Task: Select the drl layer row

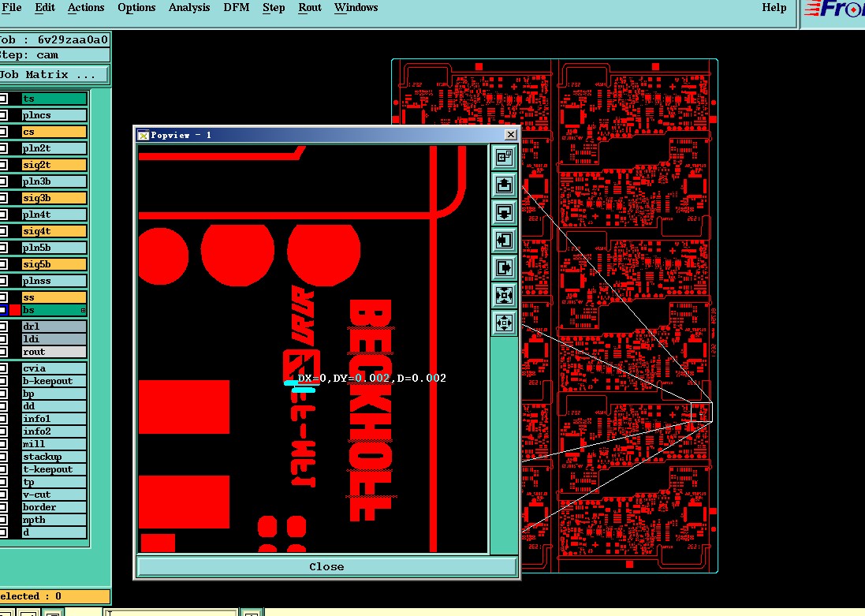Action: click(x=54, y=327)
